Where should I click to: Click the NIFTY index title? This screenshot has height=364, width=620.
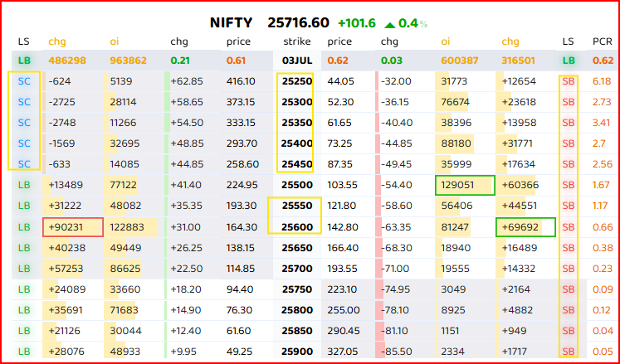231,23
